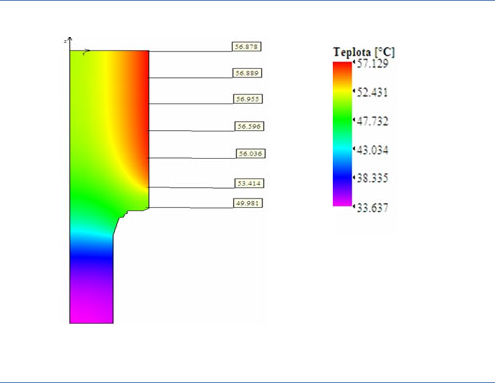Click the 47.732 legend tick value
The width and height of the screenshot is (495, 383).
click(372, 121)
